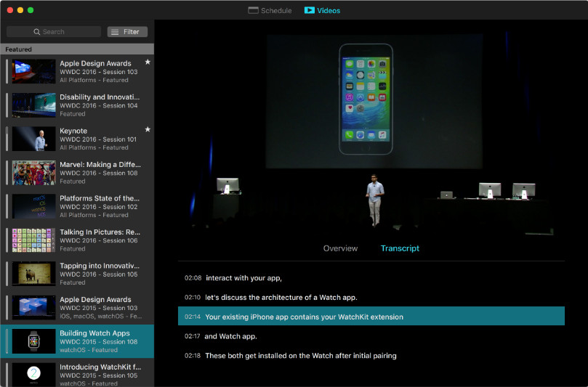Jump to transcript line 'and Watch app.'
The height and width of the screenshot is (387, 588).
click(371, 336)
